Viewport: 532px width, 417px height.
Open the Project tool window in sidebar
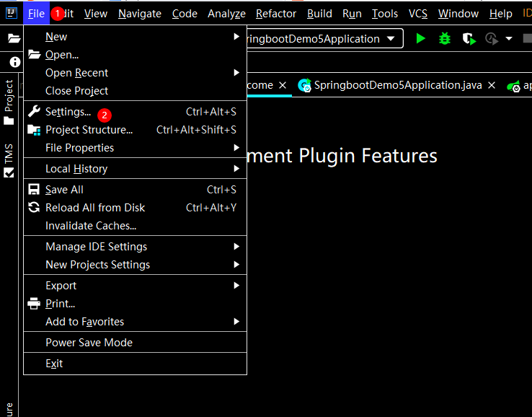(9, 102)
